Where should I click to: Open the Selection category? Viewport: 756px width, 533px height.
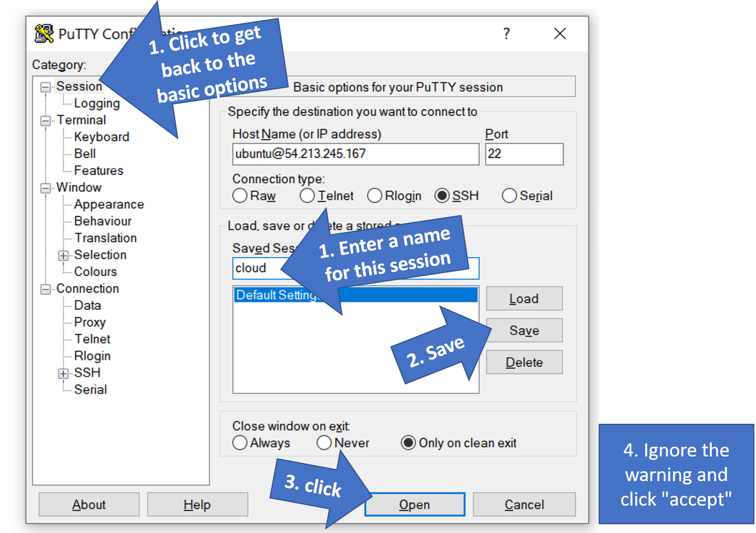click(x=100, y=255)
